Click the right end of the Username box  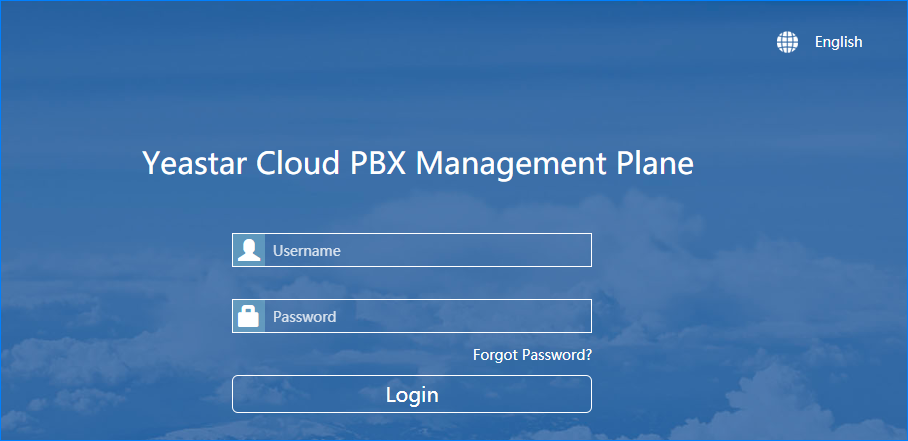pyautogui.click(x=580, y=250)
